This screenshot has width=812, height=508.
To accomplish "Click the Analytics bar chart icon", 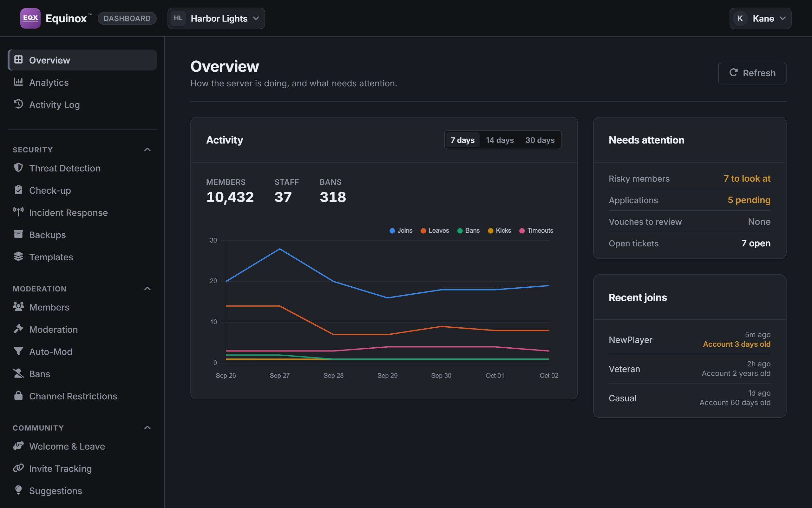I will point(18,82).
